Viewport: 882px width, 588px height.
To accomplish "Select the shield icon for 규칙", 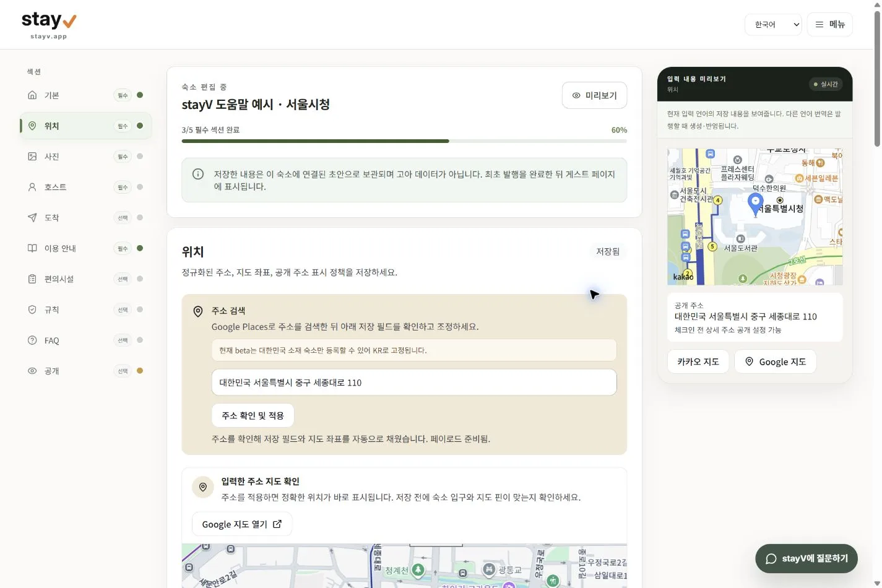I will pyautogui.click(x=32, y=309).
